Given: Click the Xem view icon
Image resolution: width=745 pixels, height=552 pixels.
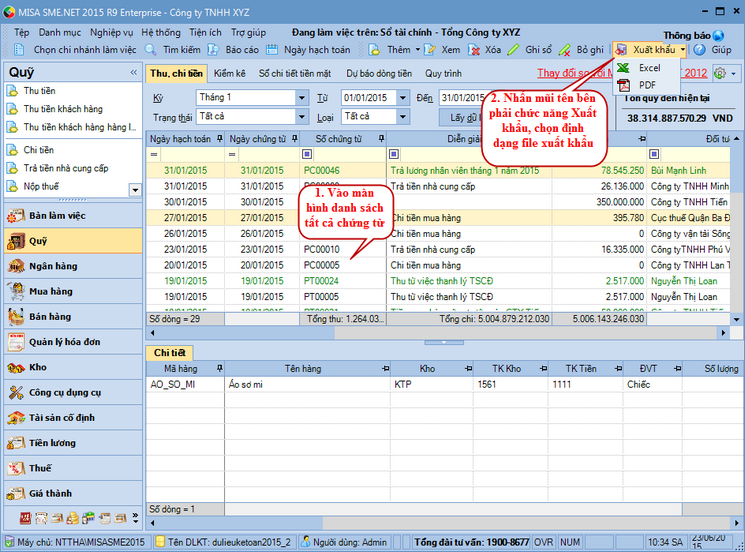Looking at the screenshot, I should pos(430,49).
